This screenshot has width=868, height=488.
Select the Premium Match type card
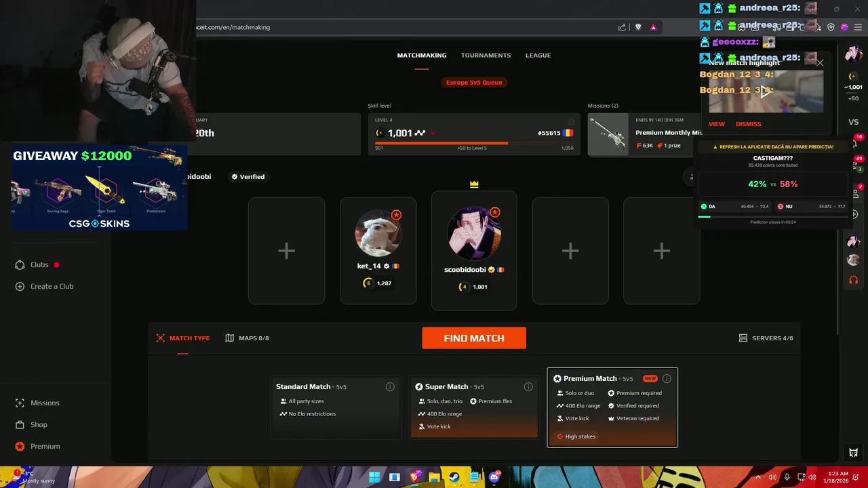tap(612, 407)
